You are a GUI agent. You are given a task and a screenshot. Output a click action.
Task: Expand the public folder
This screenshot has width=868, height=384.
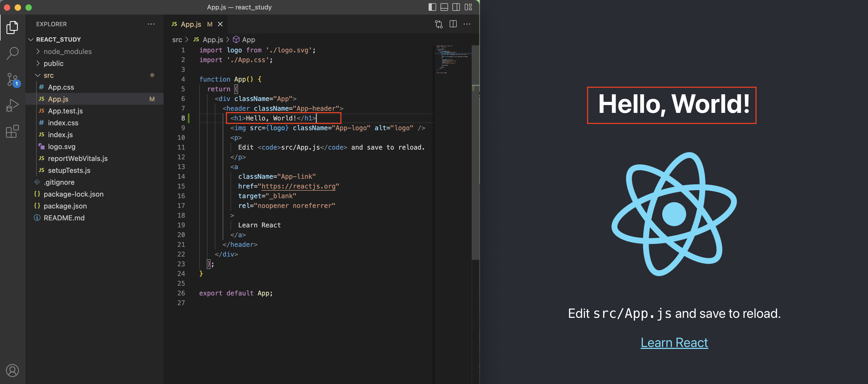pyautogui.click(x=53, y=63)
